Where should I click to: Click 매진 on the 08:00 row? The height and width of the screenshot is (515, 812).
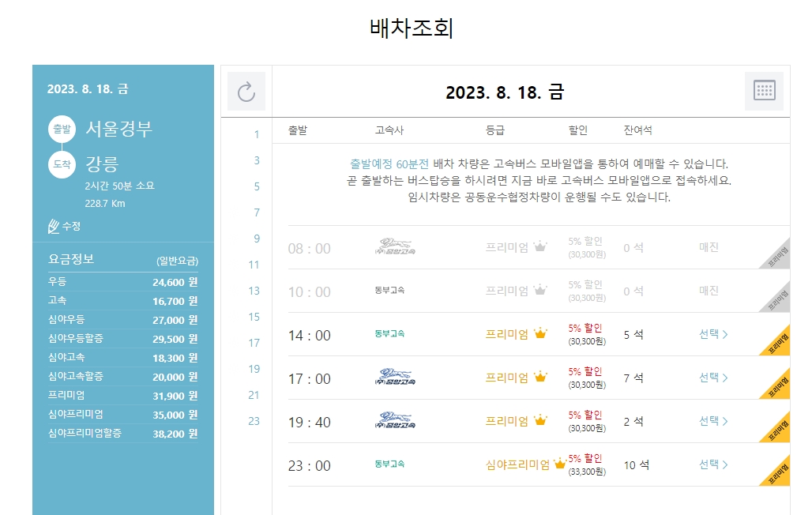(709, 247)
